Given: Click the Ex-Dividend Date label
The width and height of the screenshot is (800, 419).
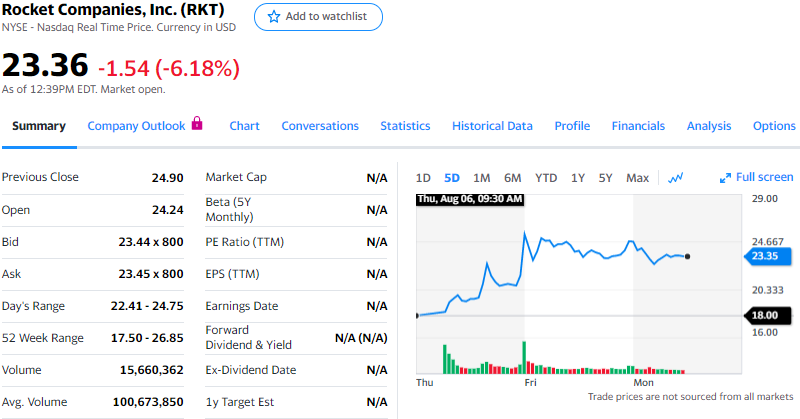Looking at the screenshot, I should click(251, 370).
